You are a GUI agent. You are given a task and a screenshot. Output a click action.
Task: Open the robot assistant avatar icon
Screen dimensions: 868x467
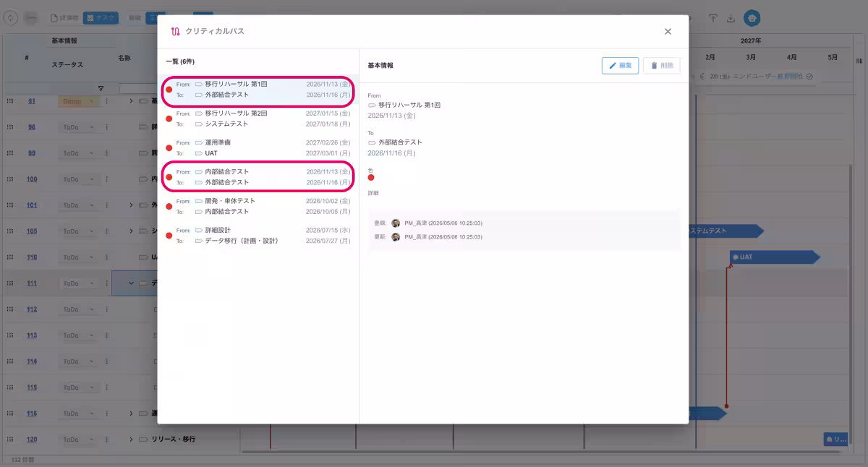pyautogui.click(x=752, y=17)
